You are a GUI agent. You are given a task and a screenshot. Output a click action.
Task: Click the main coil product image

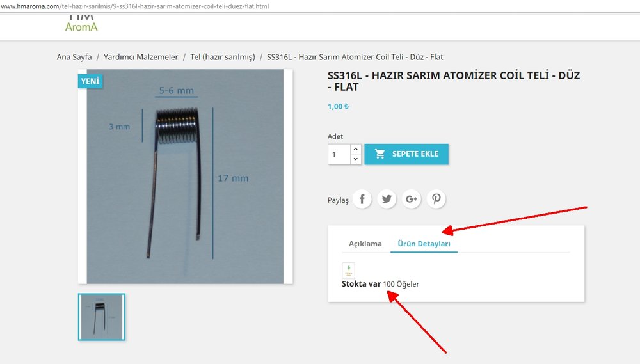tap(186, 177)
